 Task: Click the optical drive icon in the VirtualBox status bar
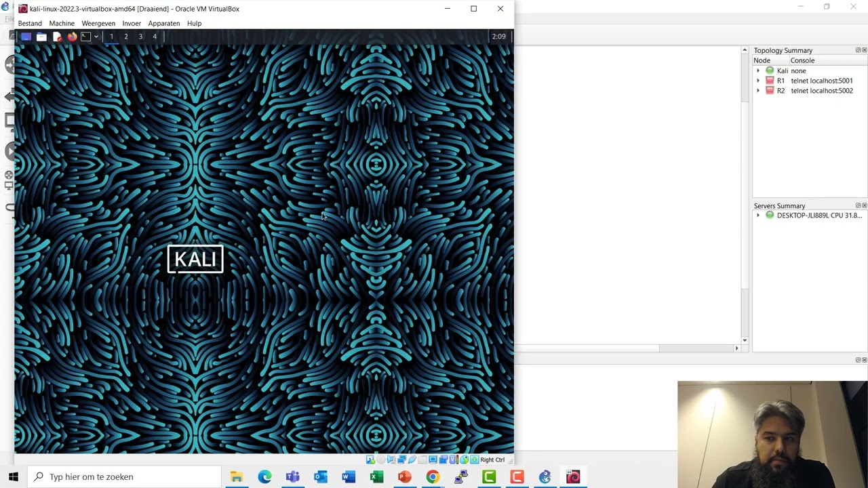click(x=380, y=460)
